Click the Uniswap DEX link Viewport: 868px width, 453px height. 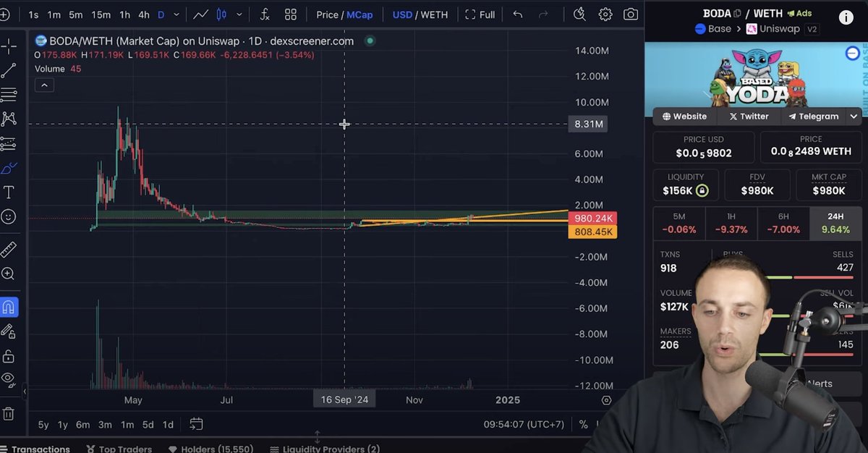pos(772,29)
